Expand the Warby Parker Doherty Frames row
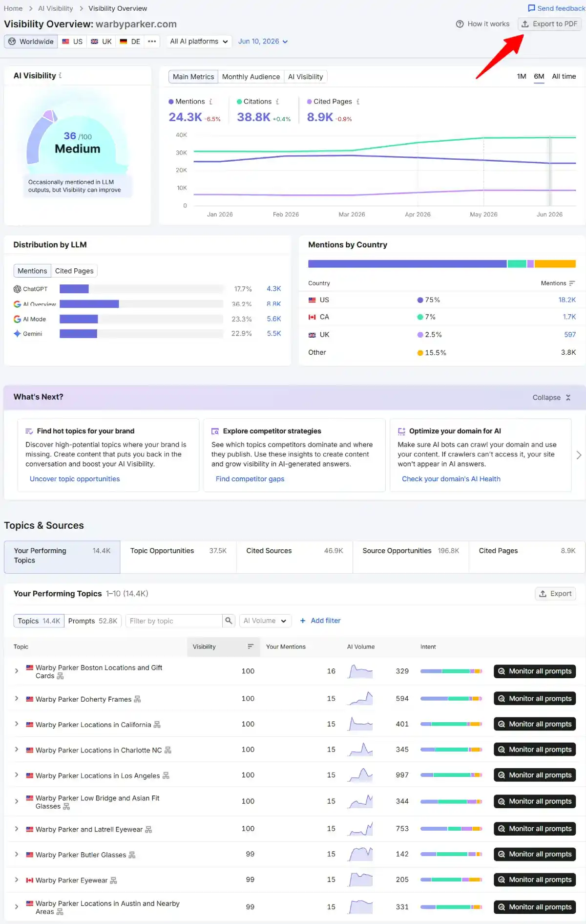Viewport: 586px width, 924px height. [16, 699]
